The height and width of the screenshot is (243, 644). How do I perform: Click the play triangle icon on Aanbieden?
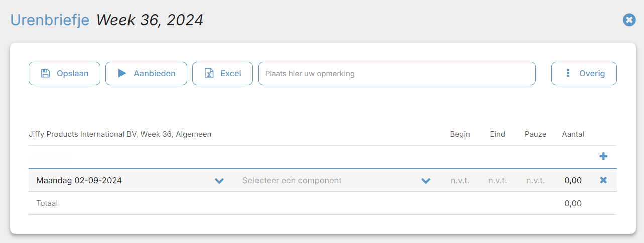point(122,73)
